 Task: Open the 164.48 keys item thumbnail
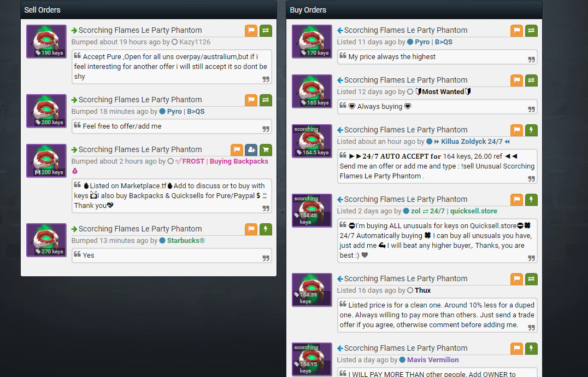(x=311, y=211)
